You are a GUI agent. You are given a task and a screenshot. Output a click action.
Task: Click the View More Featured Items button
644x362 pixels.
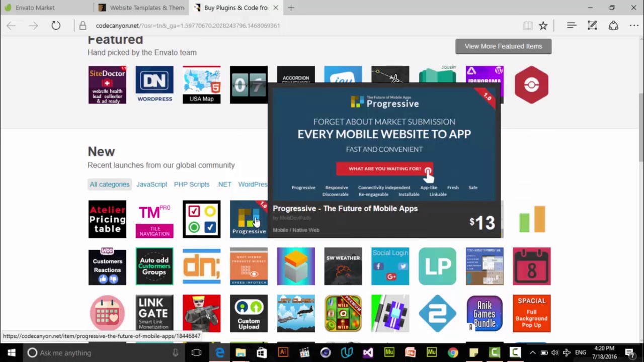tap(503, 46)
